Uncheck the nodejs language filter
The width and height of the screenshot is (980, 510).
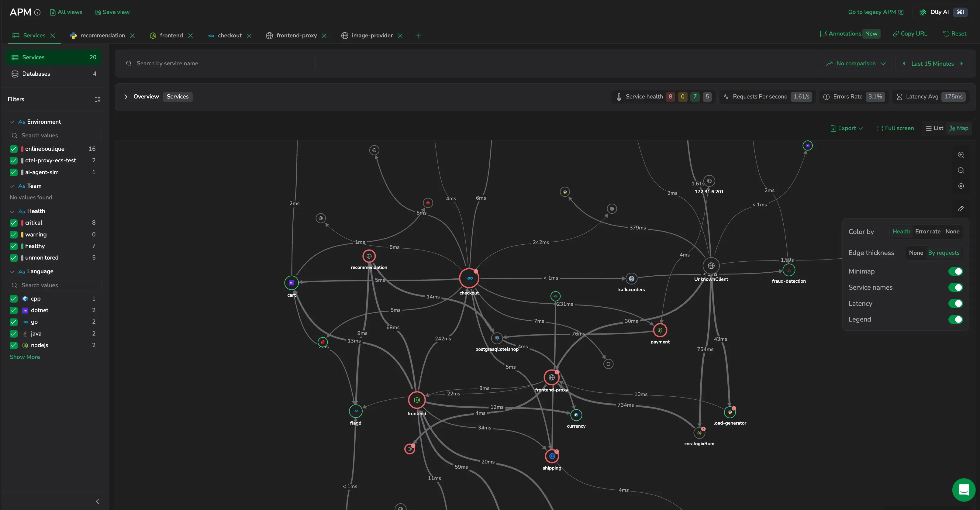click(14, 345)
